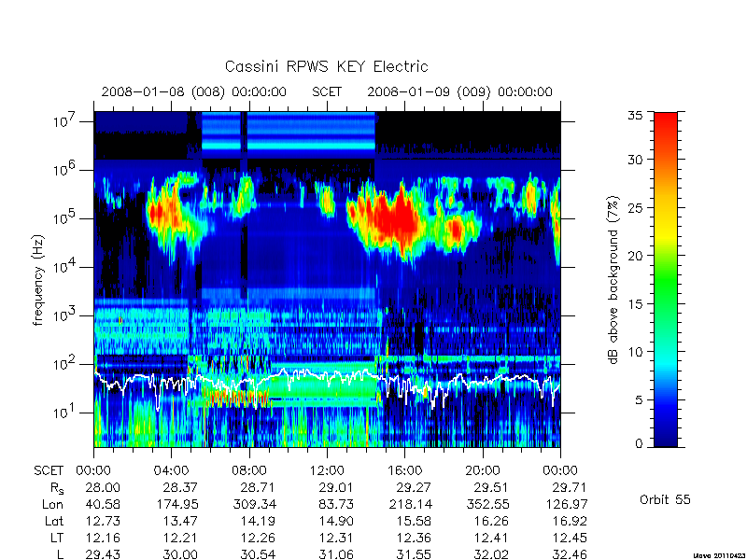This screenshot has width=747, height=560.
Task: Click the Lon value "83.73"
Action: pos(336,504)
